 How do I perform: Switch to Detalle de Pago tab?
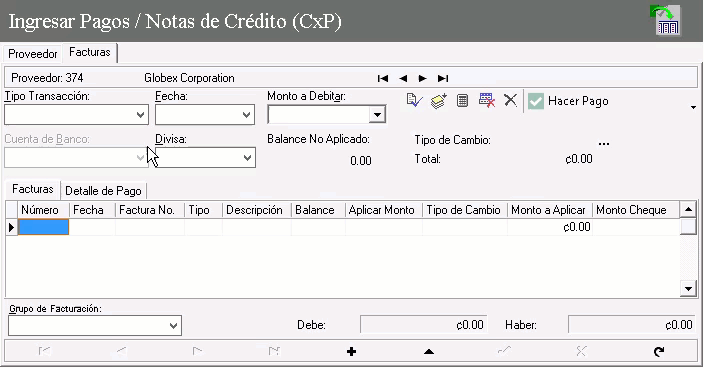[103, 191]
